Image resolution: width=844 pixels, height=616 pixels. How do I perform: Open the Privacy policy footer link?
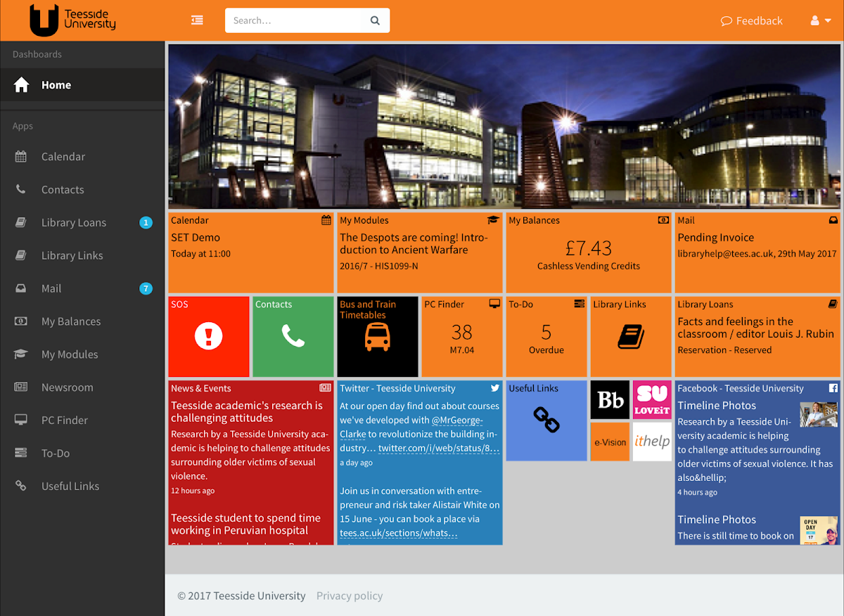tap(350, 596)
